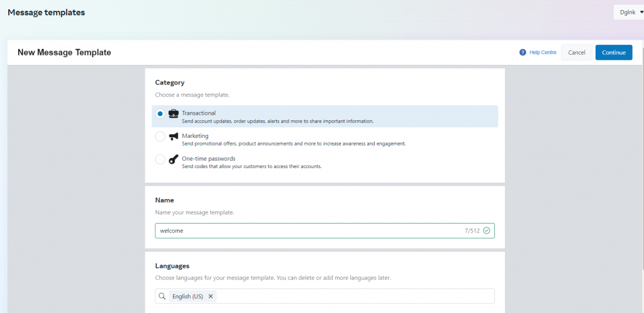Image resolution: width=644 pixels, height=313 pixels.
Task: Click the template Name input field
Action: click(x=325, y=230)
